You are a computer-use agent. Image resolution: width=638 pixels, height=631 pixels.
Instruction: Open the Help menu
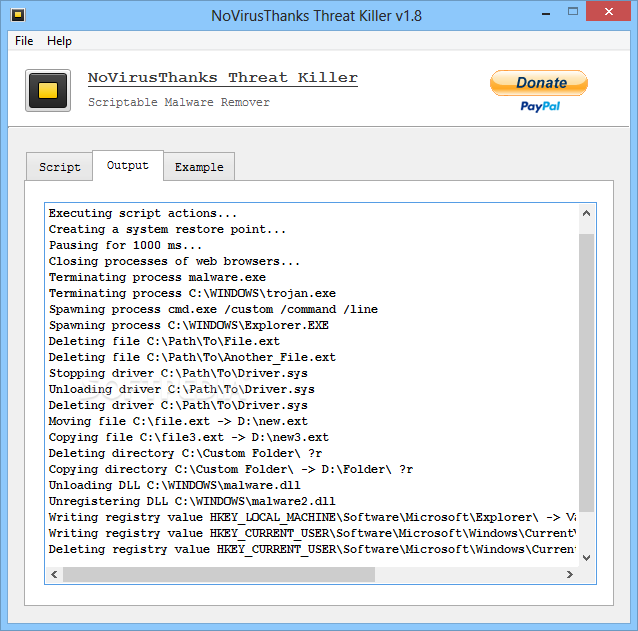pyautogui.click(x=59, y=41)
